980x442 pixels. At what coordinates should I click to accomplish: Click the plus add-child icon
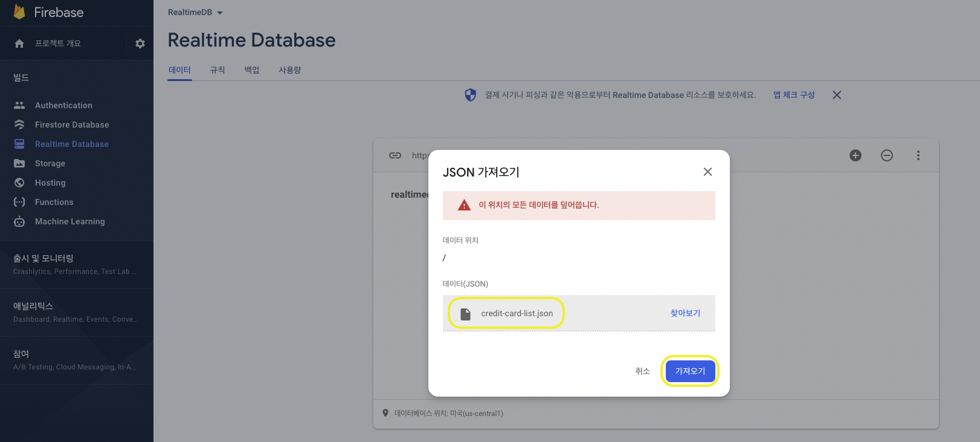click(x=856, y=155)
